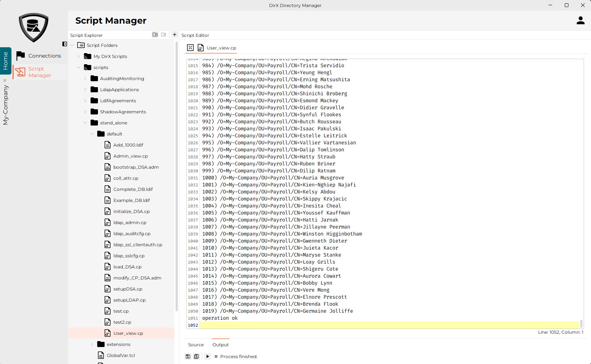Click the DirX shield logo
This screenshot has width=591, height=364.
[34, 27]
